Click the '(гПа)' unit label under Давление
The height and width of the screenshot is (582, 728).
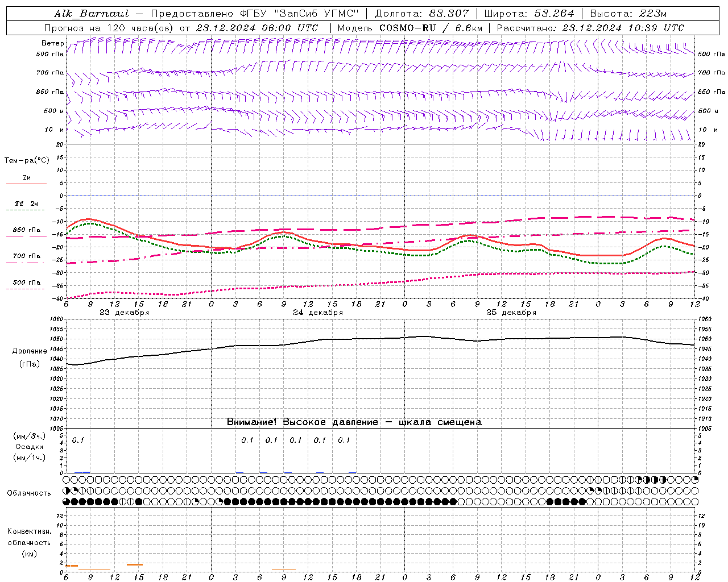[30, 364]
